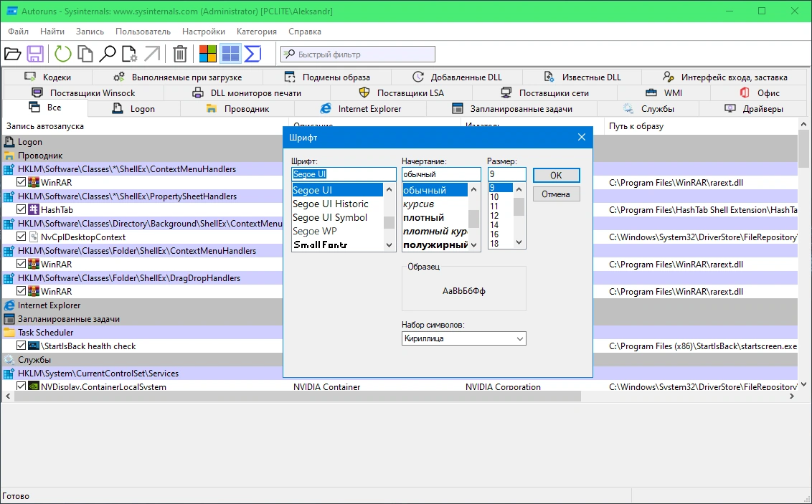Uncheck the NVDisplay.ContainerLocalSystem checkbox
The height and width of the screenshot is (504, 812).
[x=22, y=386]
